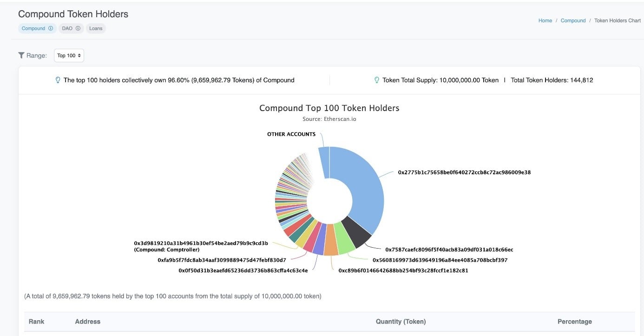Image resolution: width=644 pixels, height=336 pixels.
Task: Click the OTHER ACCOUNTS pie slice
Action: [324, 163]
